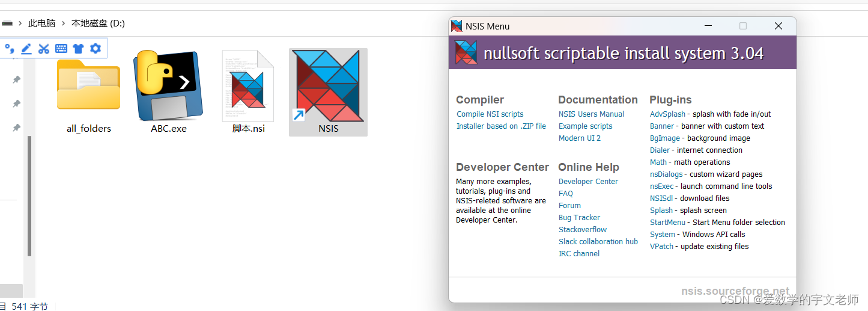868x311 pixels.
Task: Open the Modern UI 2 documentation link
Action: pos(579,138)
